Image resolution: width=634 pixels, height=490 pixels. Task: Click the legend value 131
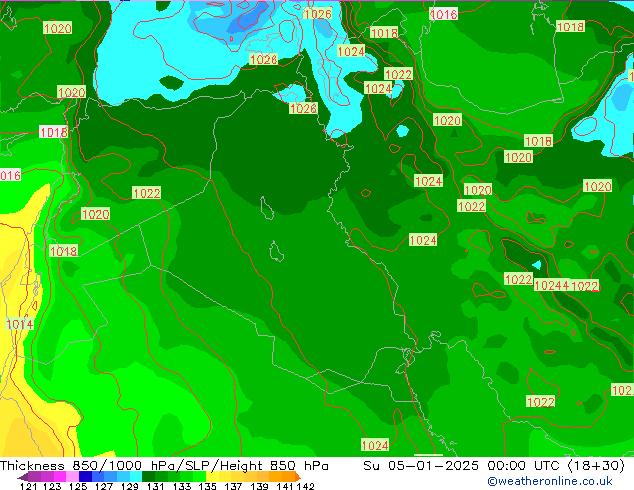coord(155,486)
